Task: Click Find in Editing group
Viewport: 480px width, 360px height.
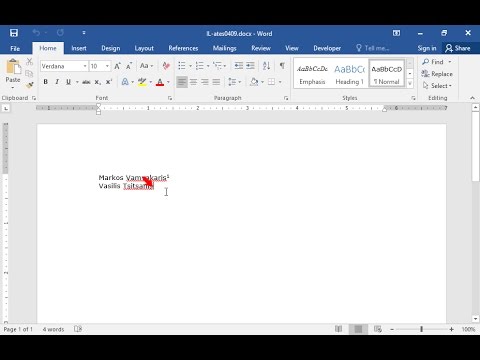Action: click(433, 62)
